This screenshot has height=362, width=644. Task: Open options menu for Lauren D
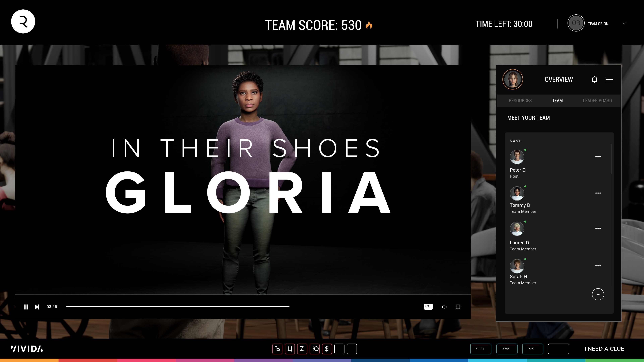pos(598,228)
